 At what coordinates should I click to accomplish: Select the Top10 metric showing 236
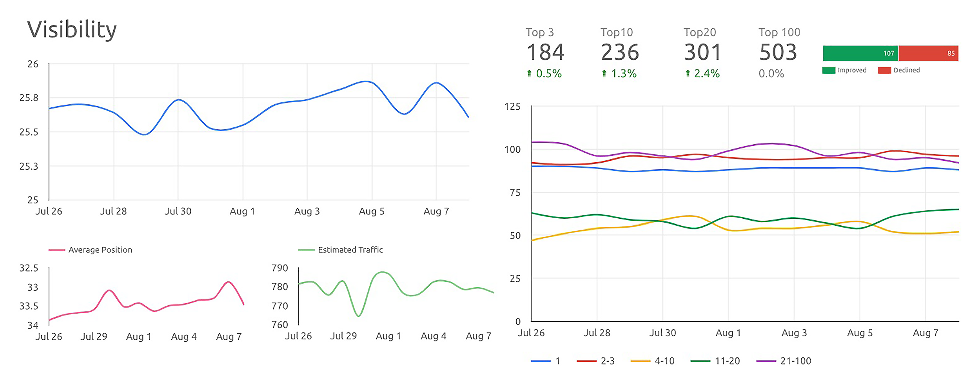620,51
